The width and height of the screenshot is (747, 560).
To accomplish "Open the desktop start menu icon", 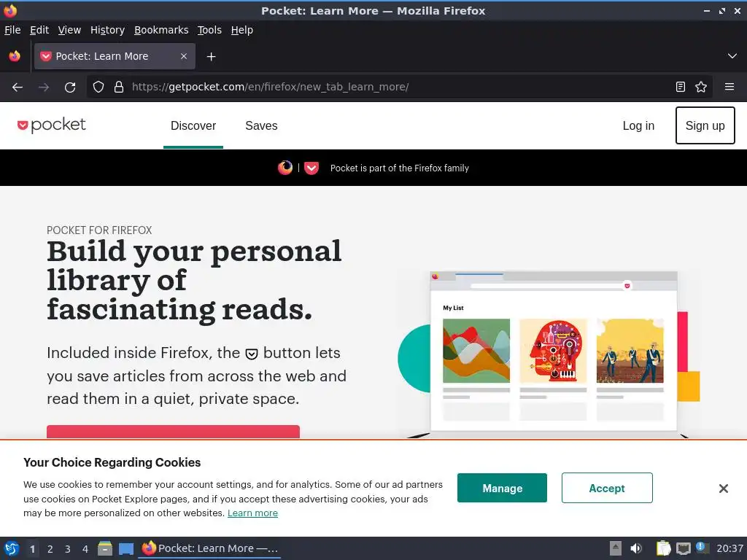I will [x=12, y=548].
